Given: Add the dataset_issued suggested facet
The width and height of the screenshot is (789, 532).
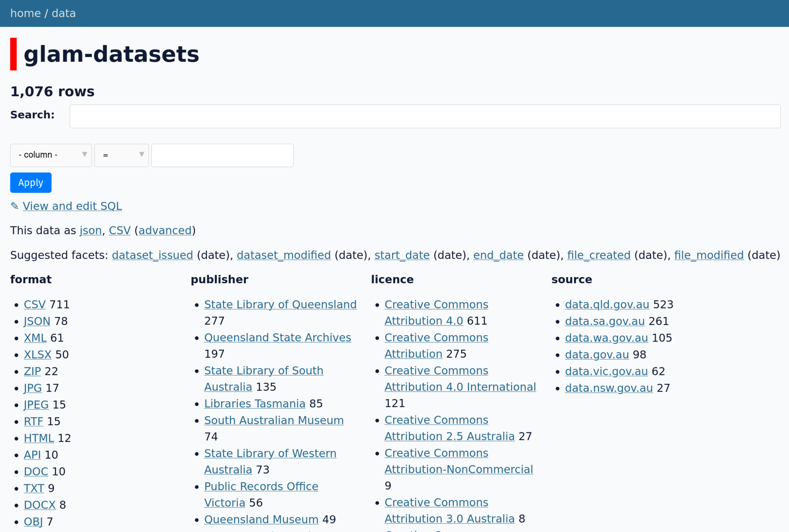Looking at the screenshot, I should (152, 255).
